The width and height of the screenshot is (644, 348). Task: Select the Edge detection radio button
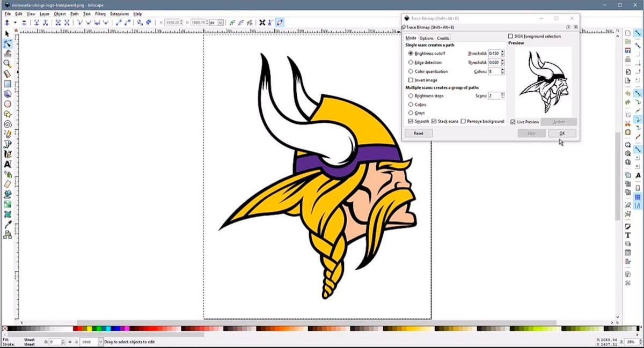pos(411,63)
